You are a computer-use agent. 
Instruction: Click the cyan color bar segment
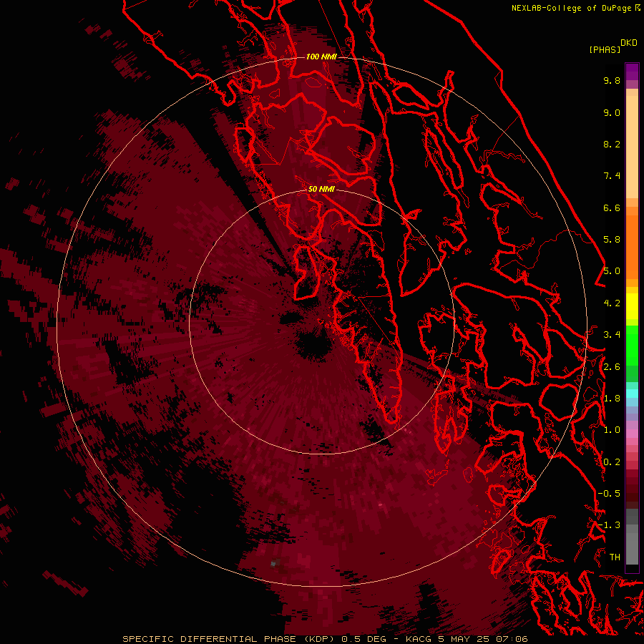click(x=632, y=393)
